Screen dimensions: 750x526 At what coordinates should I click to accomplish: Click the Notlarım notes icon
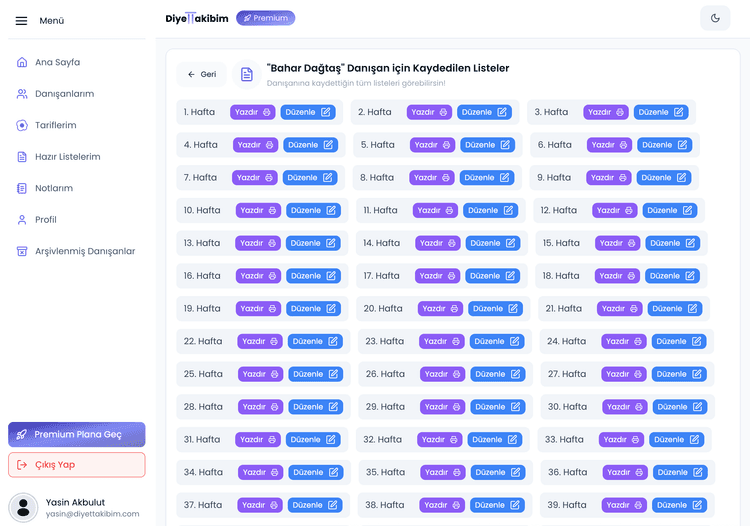coord(22,188)
